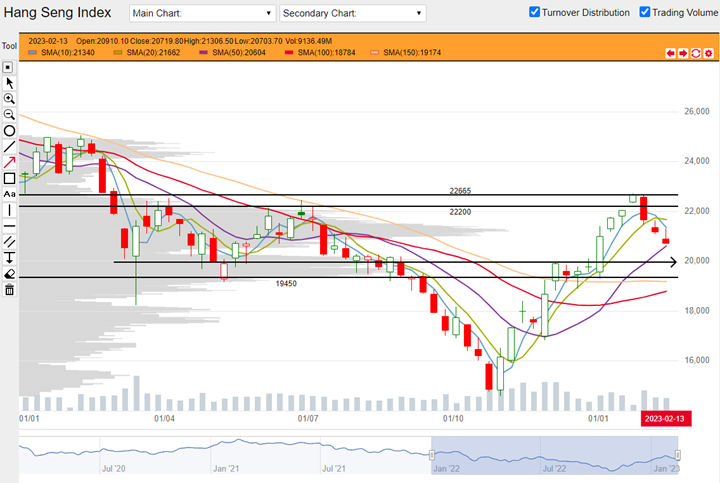The height and width of the screenshot is (483, 720).
Task: Select the horizontal line tool
Action: (9, 226)
